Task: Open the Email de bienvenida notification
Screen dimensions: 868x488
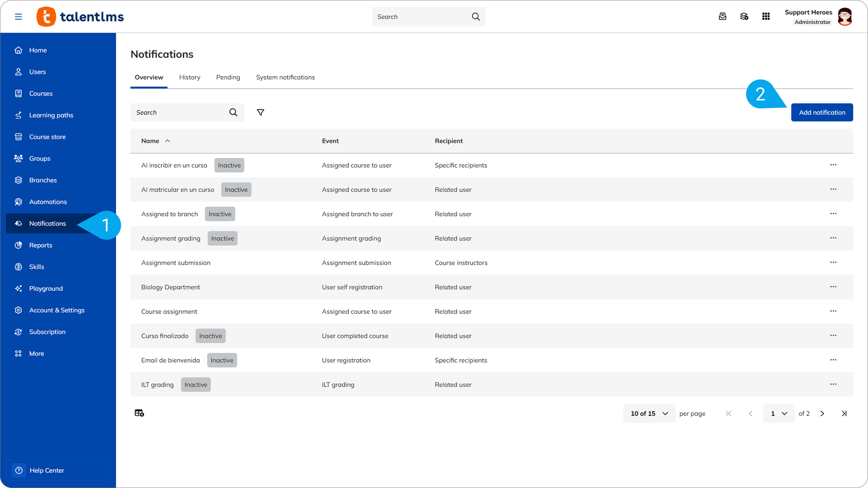Action: point(170,360)
